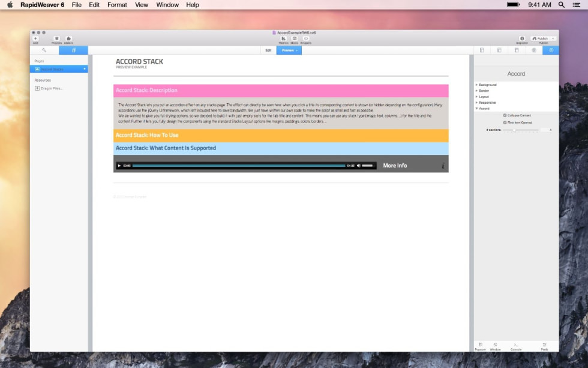Open the Snippets toolbar icon

click(x=306, y=38)
